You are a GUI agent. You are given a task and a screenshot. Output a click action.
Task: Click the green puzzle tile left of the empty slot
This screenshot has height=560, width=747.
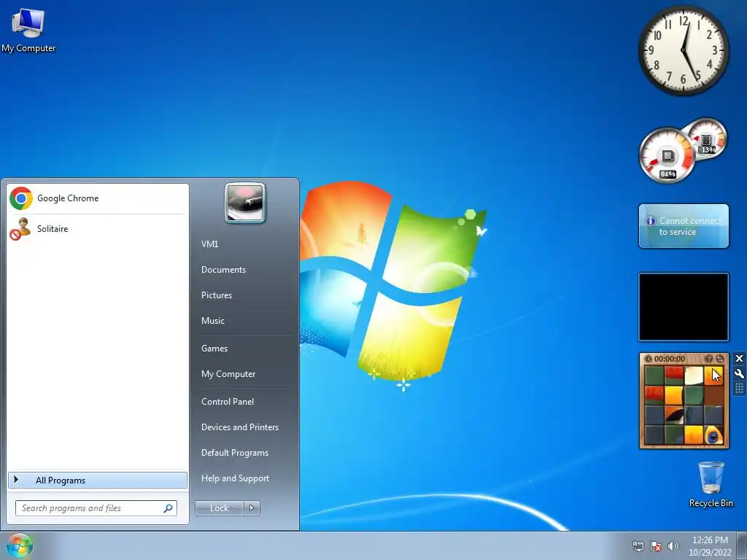click(694, 395)
